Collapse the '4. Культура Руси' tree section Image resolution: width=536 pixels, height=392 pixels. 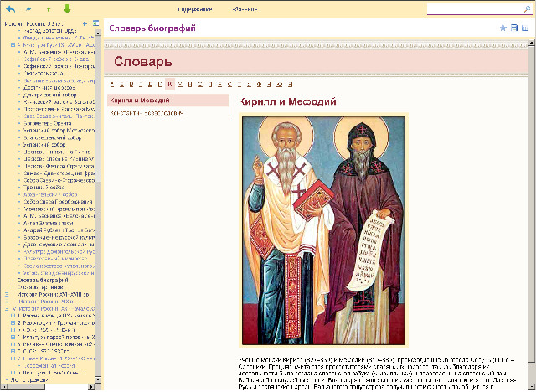(13, 44)
